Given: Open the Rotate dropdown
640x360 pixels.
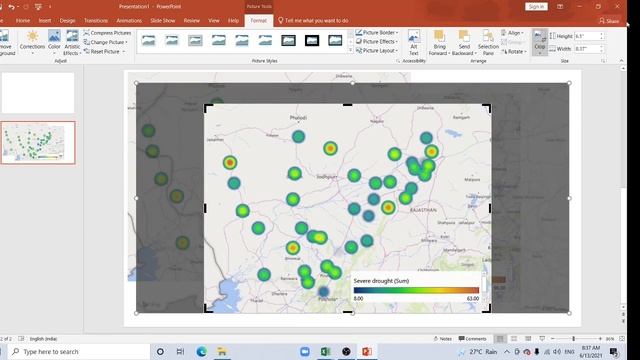Looking at the screenshot, I should click(x=513, y=51).
